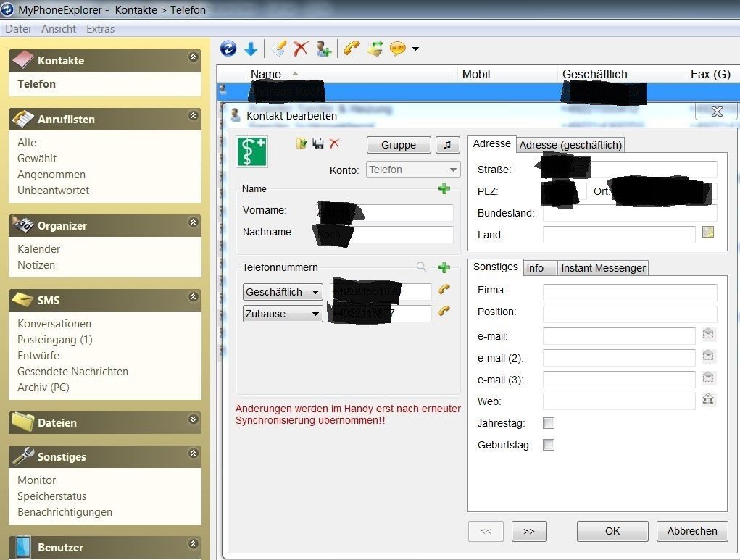Open Konversationen in the sidebar
The height and width of the screenshot is (560, 740).
tap(54, 324)
